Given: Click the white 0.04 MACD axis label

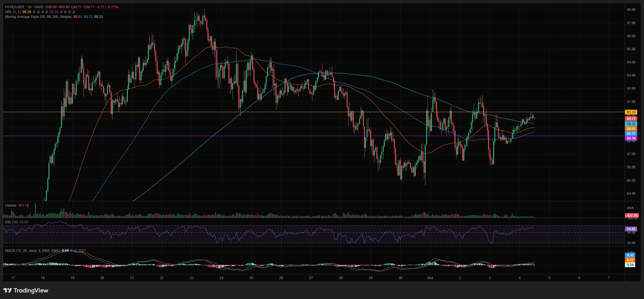Looking at the screenshot, I should click(630, 265).
